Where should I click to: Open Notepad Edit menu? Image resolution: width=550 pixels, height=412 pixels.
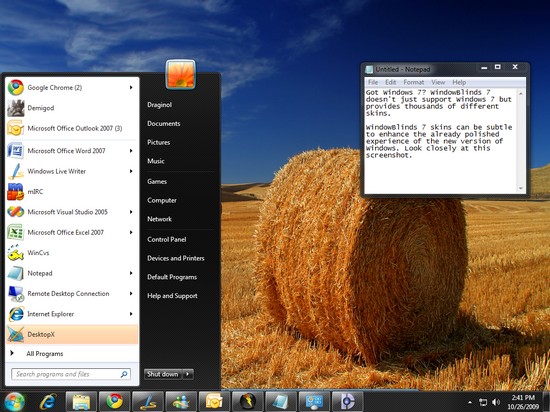coord(391,82)
